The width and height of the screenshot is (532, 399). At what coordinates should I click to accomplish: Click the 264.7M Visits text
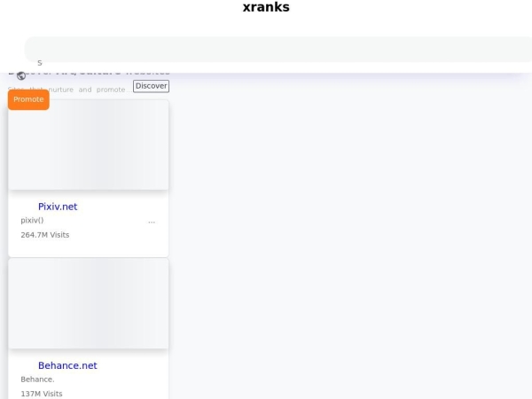[x=45, y=235]
